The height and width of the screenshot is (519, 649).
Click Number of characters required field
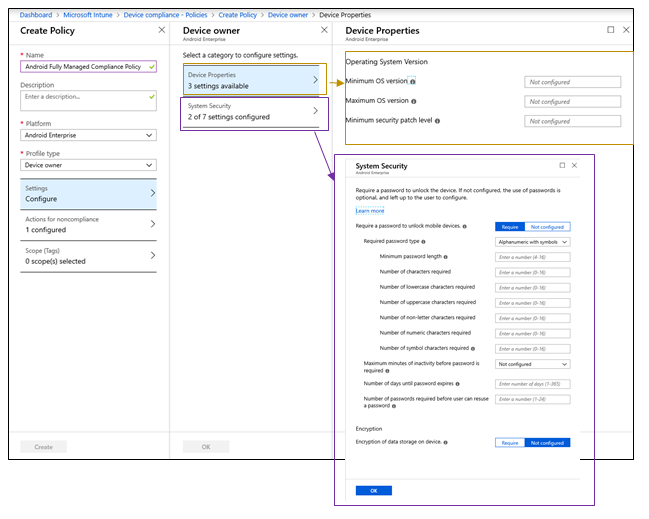pyautogui.click(x=533, y=273)
